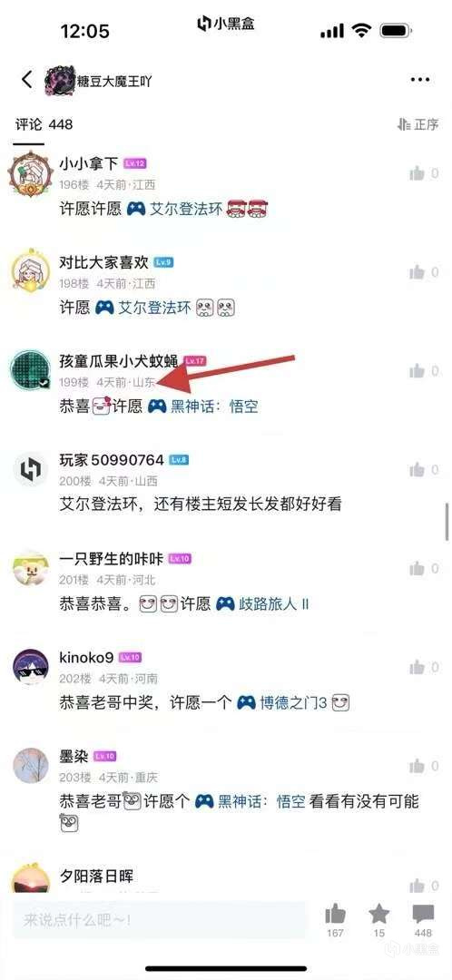Click the vertical scrollbar on right edge
The height and width of the screenshot is (980, 452).
pyautogui.click(x=447, y=520)
